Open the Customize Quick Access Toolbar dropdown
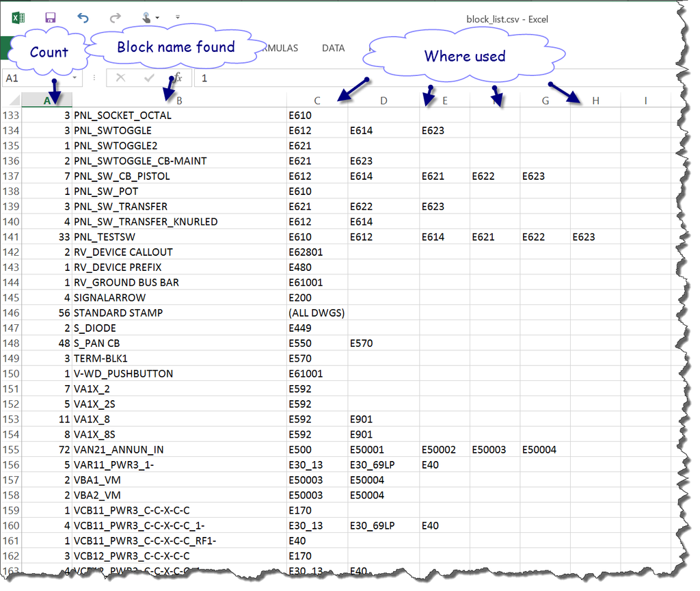This screenshot has height=591, width=700. (178, 17)
